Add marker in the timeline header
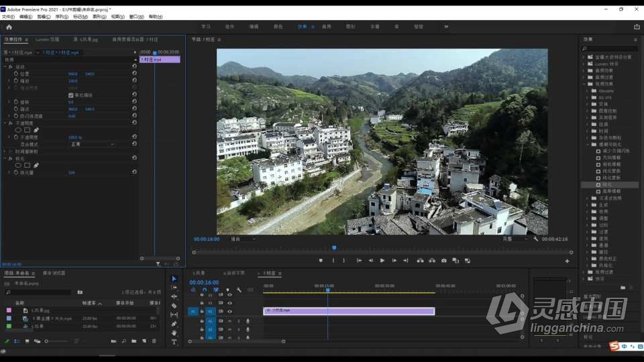The width and height of the screenshot is (644, 362). (227, 290)
